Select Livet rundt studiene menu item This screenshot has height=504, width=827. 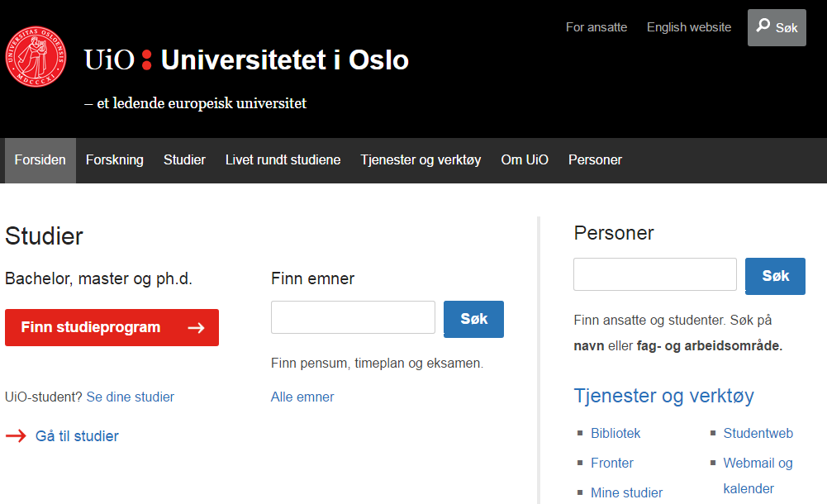[x=283, y=160]
